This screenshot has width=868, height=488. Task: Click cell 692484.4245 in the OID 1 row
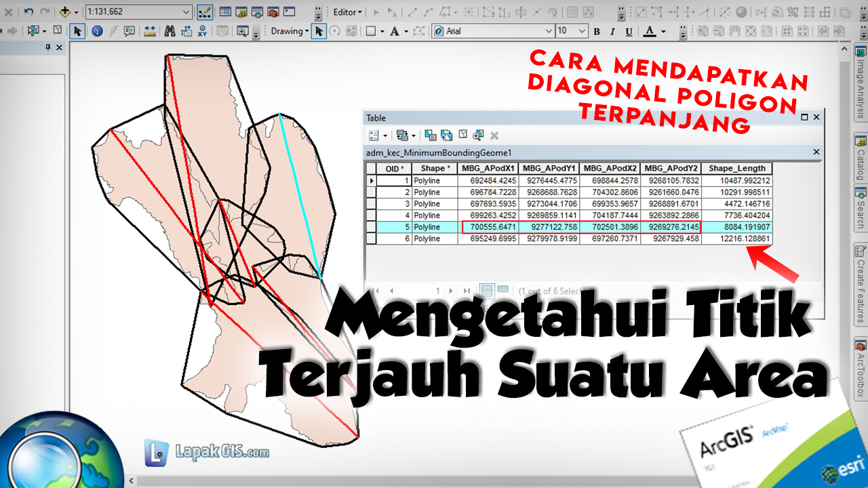pos(488,181)
